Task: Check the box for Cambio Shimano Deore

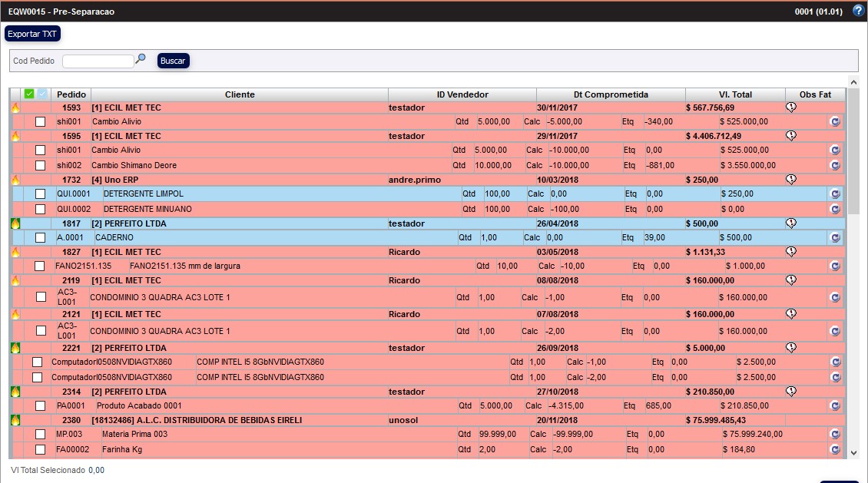Action: (40, 165)
